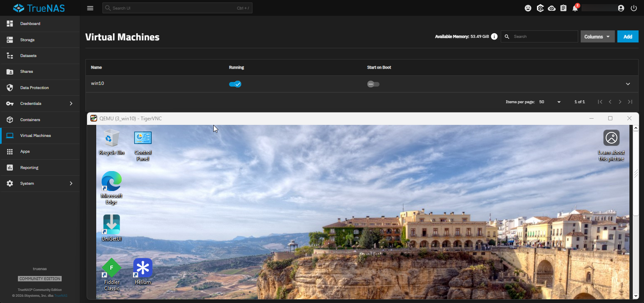The image size is (644, 303).
Task: Toggle the Running switch for win10
Action: [x=235, y=84]
